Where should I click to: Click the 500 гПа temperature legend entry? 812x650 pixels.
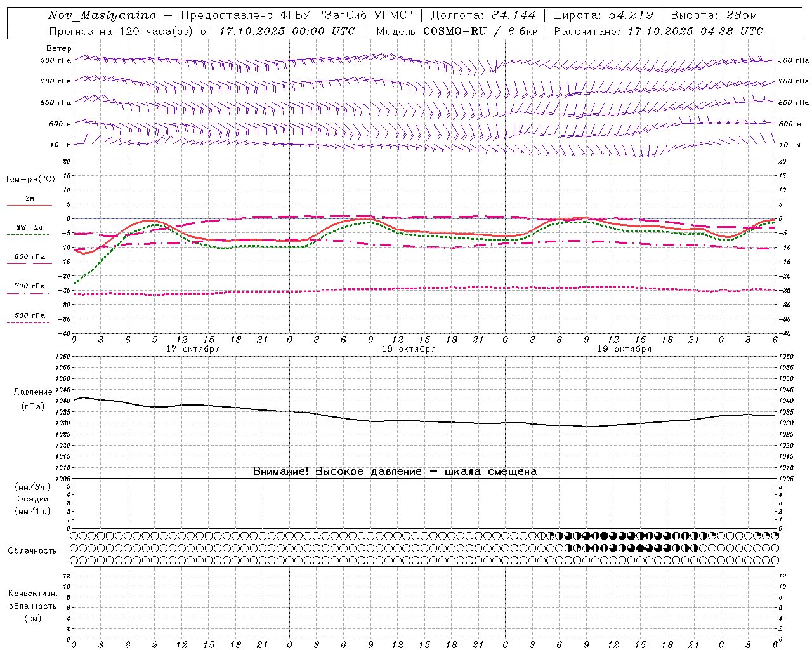point(29,315)
